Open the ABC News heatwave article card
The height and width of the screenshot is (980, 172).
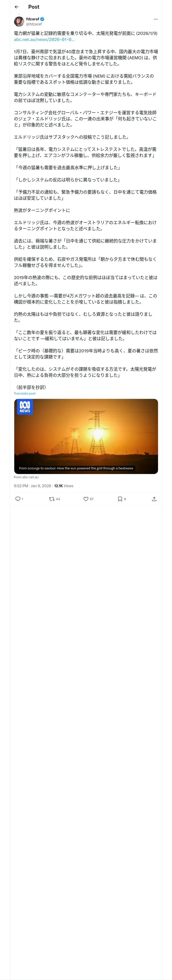[86, 436]
